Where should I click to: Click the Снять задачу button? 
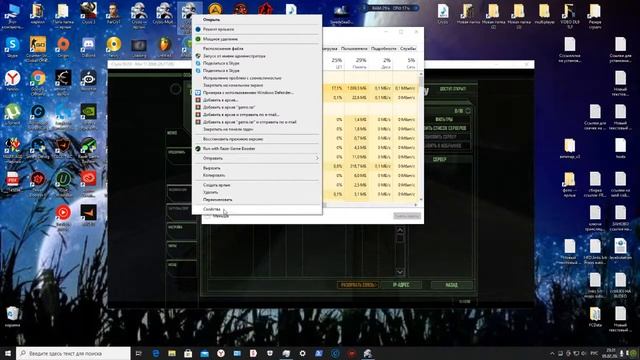pyautogui.click(x=407, y=216)
